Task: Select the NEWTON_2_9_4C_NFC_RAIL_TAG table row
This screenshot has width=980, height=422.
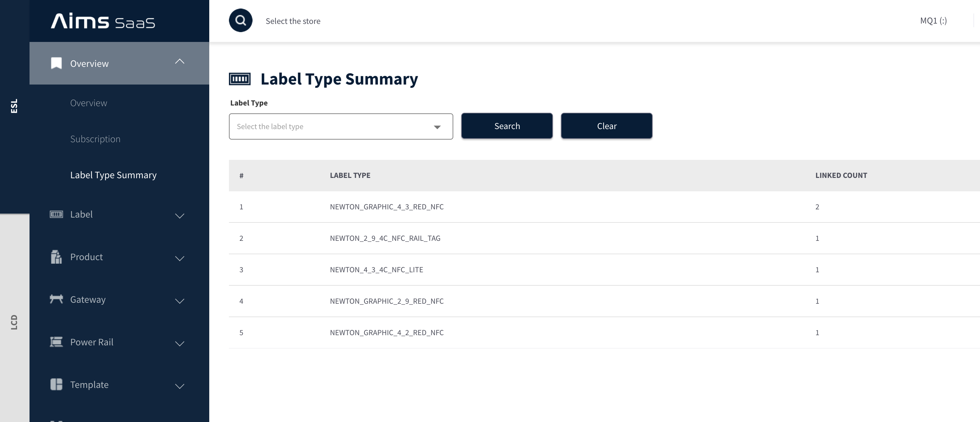Action: pos(604,239)
